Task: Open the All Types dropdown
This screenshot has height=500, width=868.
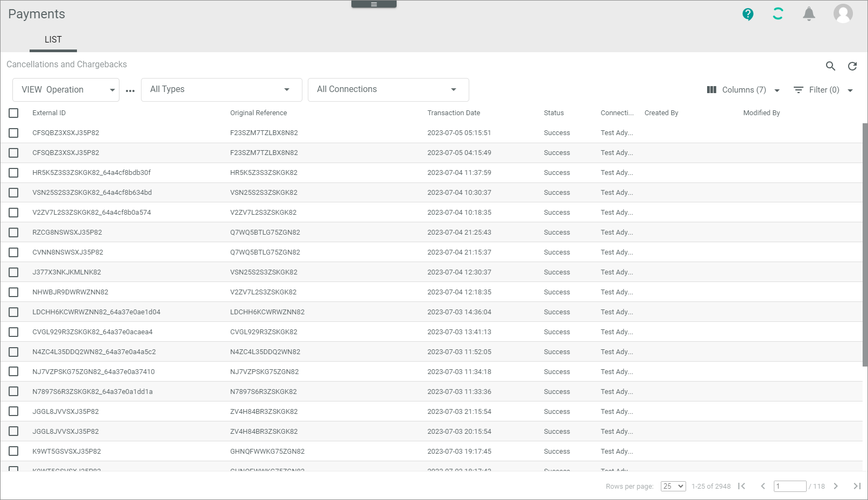Action: [x=221, y=89]
